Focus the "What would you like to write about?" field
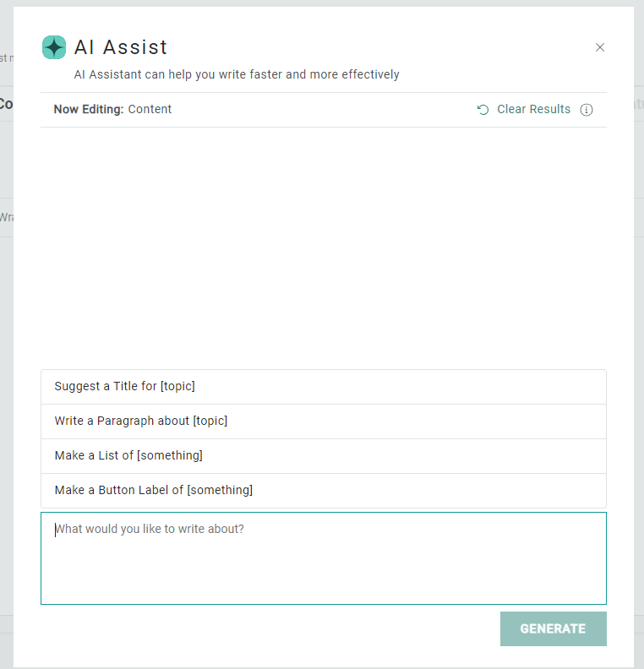The image size is (644, 669). (x=323, y=557)
